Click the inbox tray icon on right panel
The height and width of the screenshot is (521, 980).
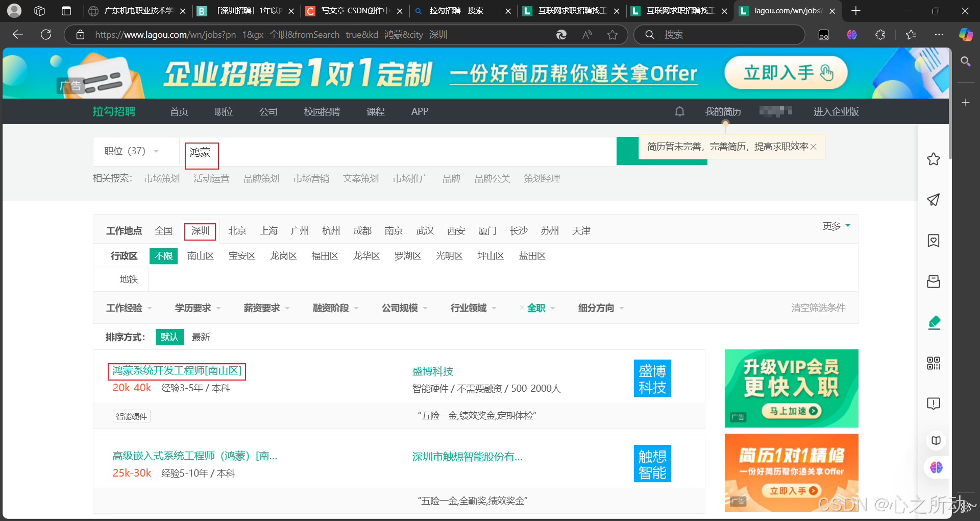pyautogui.click(x=934, y=281)
